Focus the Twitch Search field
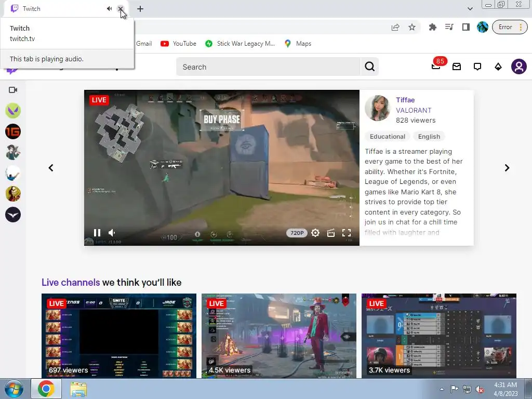 (x=268, y=67)
